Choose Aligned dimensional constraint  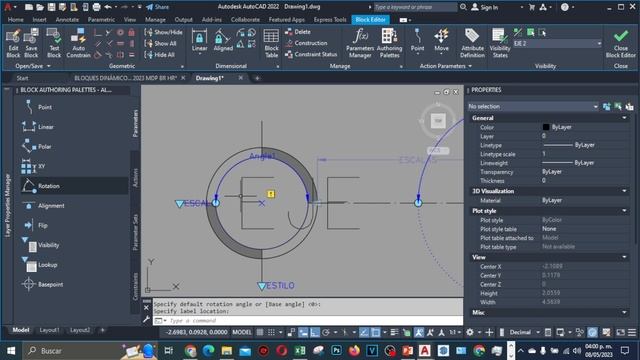point(223,40)
